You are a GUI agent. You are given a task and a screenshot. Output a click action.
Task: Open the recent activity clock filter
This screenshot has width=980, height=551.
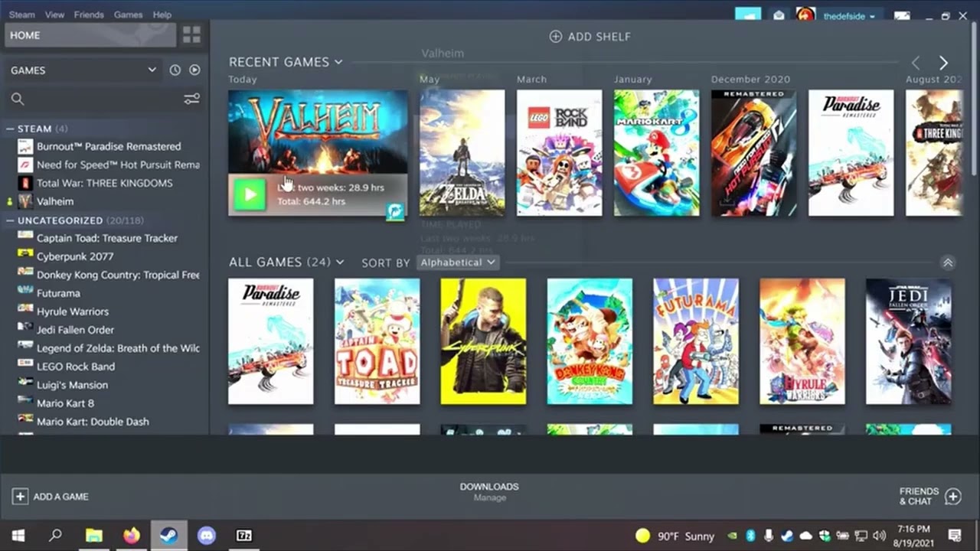(175, 70)
